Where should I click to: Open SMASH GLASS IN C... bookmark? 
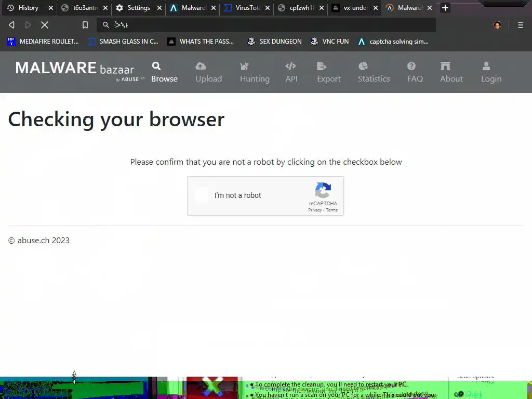click(x=123, y=42)
